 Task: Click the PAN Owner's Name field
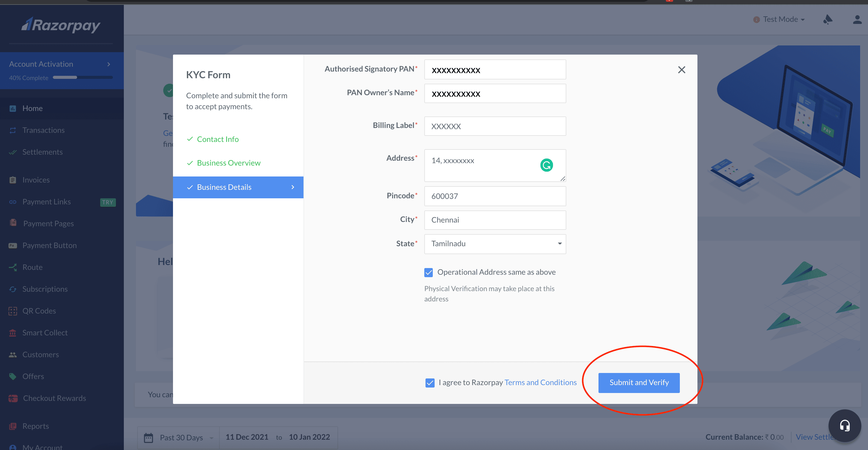point(495,93)
